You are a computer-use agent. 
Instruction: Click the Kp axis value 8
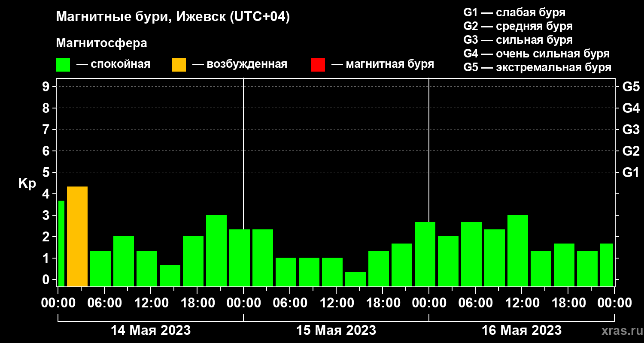47,108
